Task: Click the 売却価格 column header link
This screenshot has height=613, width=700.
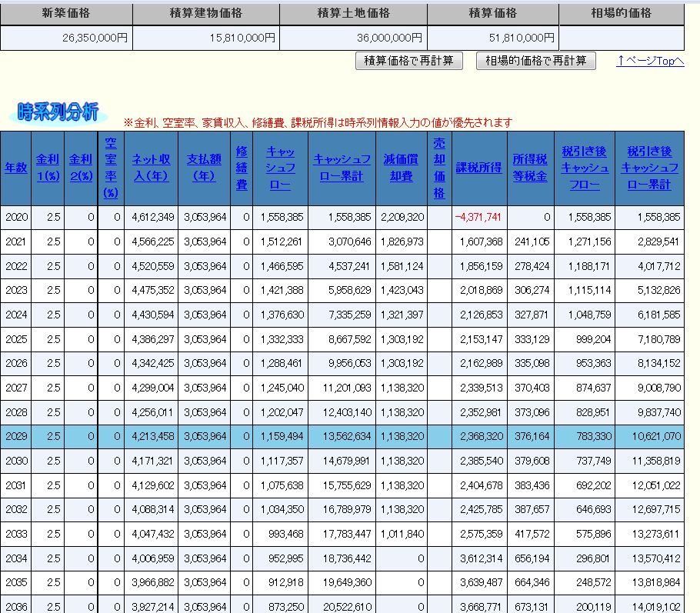Action: (x=439, y=168)
